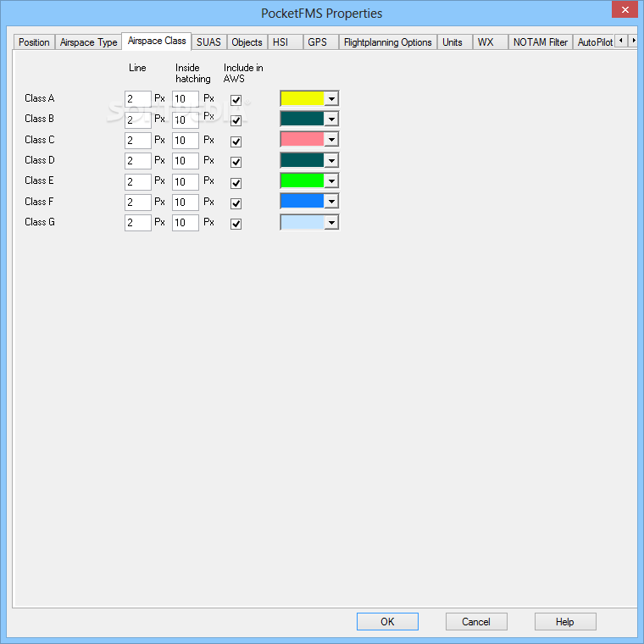The height and width of the screenshot is (644, 644).
Task: Open the SUAS tab
Action: coord(208,42)
